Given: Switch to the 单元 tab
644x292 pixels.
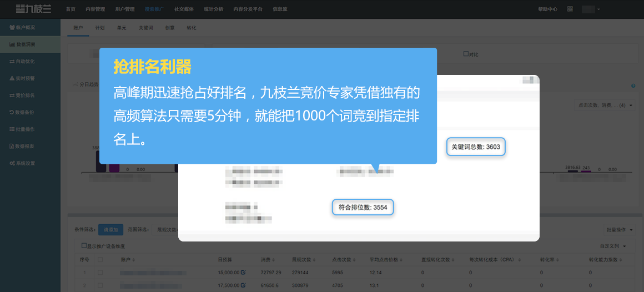Looking at the screenshot, I should click(122, 28).
